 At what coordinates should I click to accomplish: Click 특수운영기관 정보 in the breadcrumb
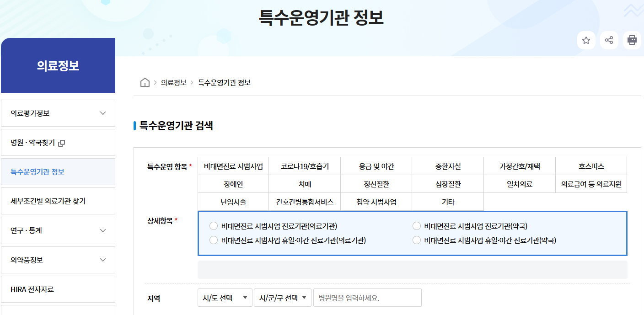pos(224,83)
